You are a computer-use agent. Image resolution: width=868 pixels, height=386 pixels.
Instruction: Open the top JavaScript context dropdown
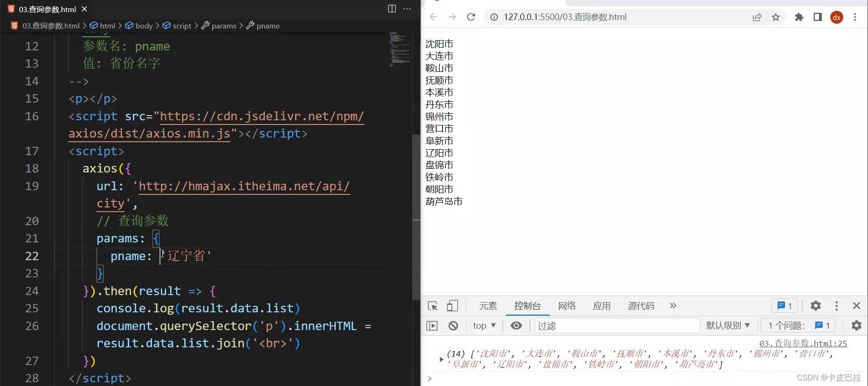[x=484, y=325]
